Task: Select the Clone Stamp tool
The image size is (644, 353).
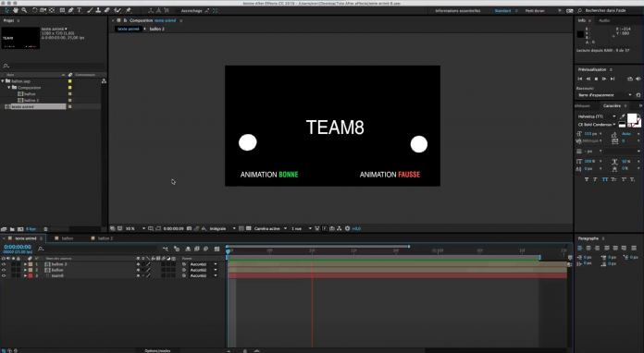Action: coord(98,10)
